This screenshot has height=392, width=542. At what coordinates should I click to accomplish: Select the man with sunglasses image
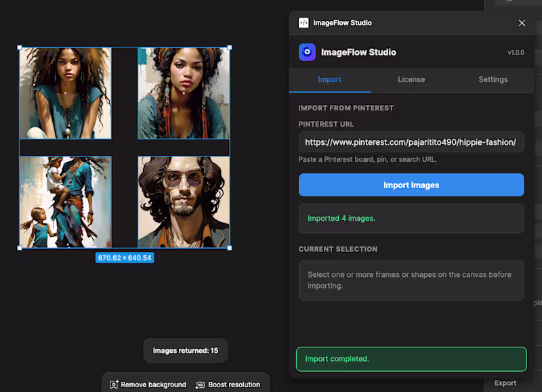tap(184, 202)
